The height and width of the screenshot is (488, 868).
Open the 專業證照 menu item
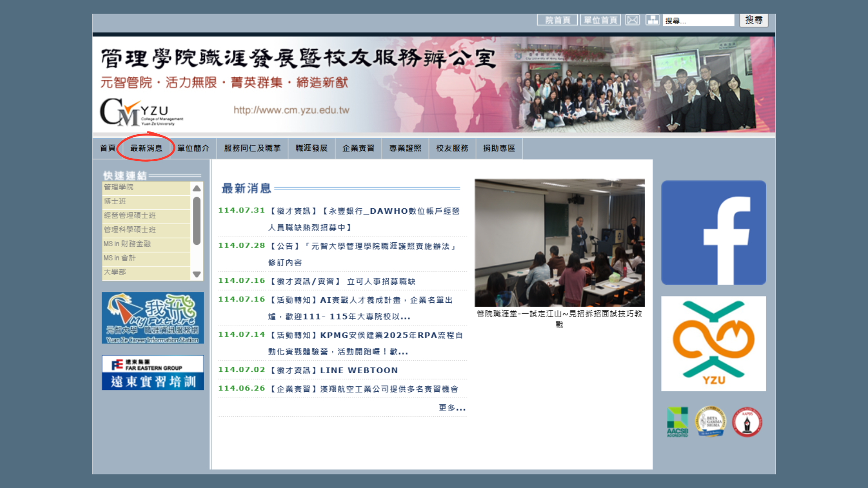coord(405,148)
